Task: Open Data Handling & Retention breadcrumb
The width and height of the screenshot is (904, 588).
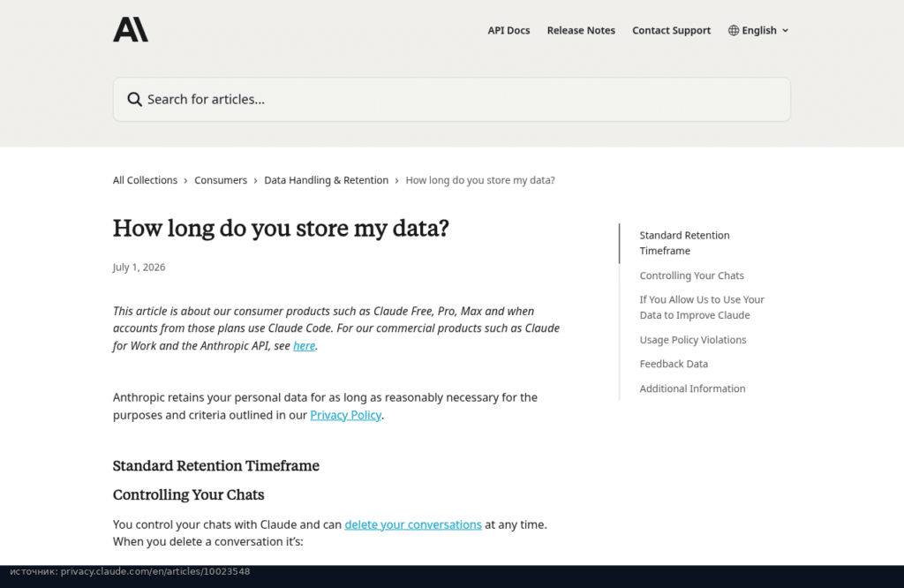Action: [x=327, y=180]
